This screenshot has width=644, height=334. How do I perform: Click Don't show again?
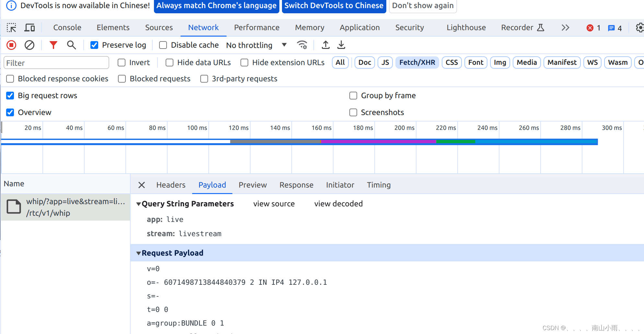pyautogui.click(x=423, y=6)
